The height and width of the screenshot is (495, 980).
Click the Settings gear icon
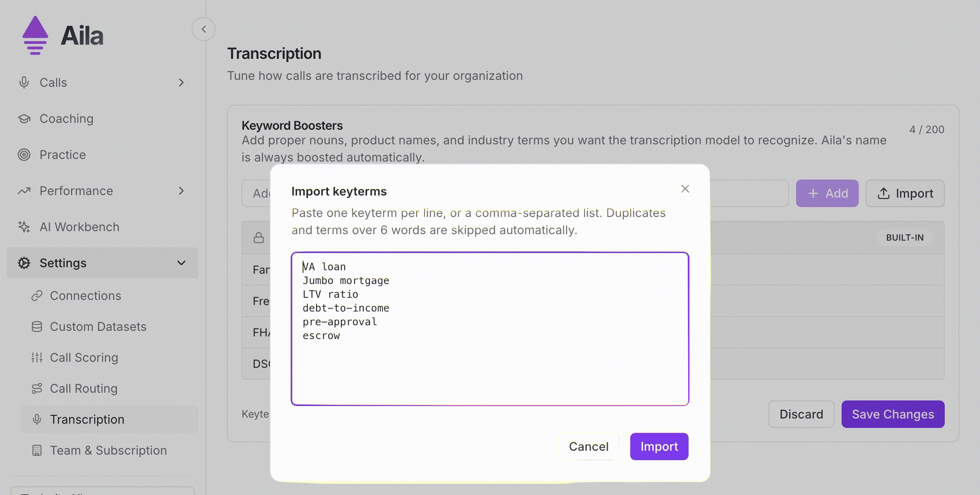(24, 263)
